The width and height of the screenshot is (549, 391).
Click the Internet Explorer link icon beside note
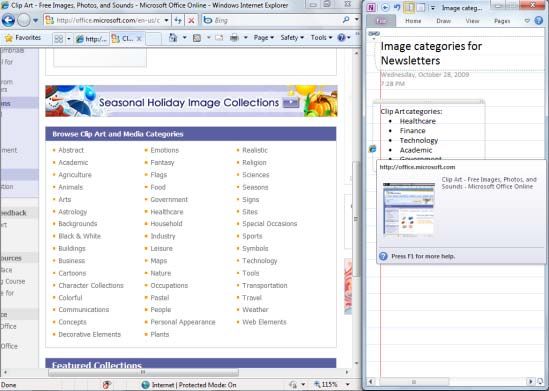(373, 149)
